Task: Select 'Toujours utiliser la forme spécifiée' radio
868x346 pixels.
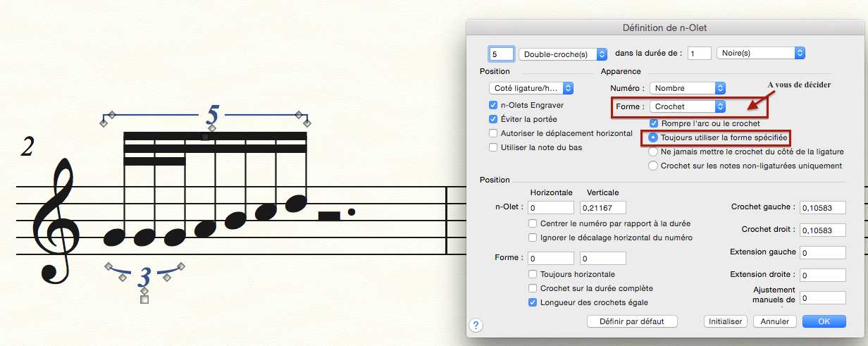Action: click(654, 137)
